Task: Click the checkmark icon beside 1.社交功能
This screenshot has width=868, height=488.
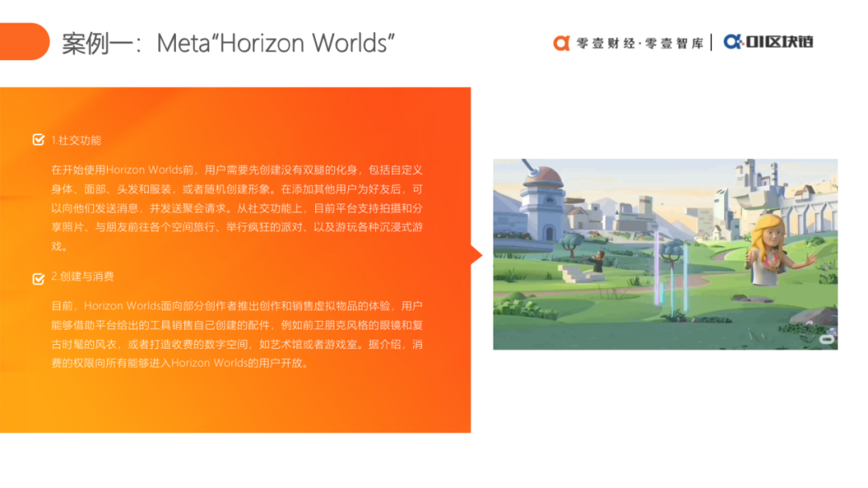Action: pos(39,140)
